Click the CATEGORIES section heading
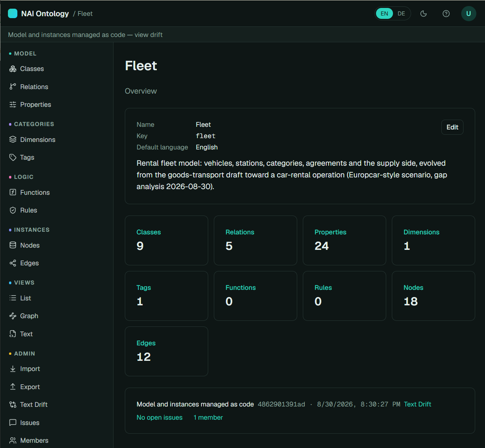This screenshot has height=448, width=485. [34, 124]
